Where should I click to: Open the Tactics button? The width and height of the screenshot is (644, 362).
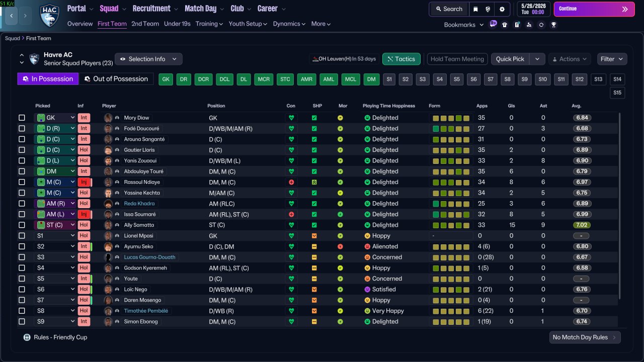click(x=401, y=59)
